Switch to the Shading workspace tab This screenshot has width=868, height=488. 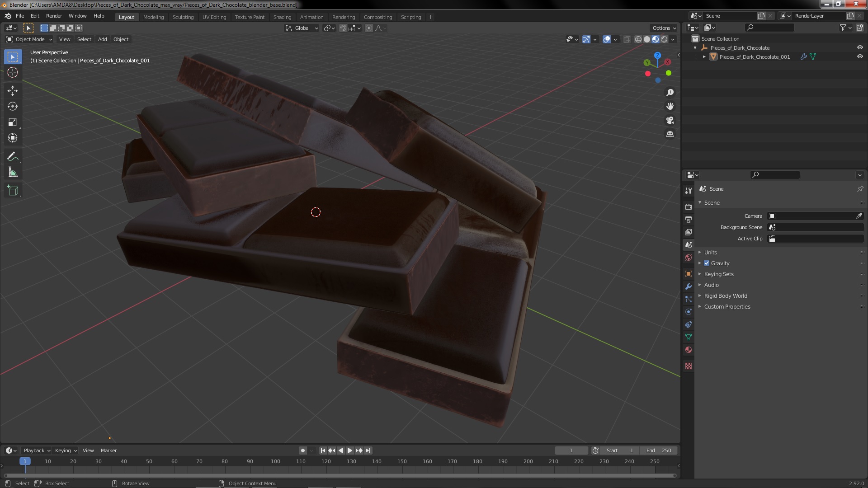tap(282, 17)
